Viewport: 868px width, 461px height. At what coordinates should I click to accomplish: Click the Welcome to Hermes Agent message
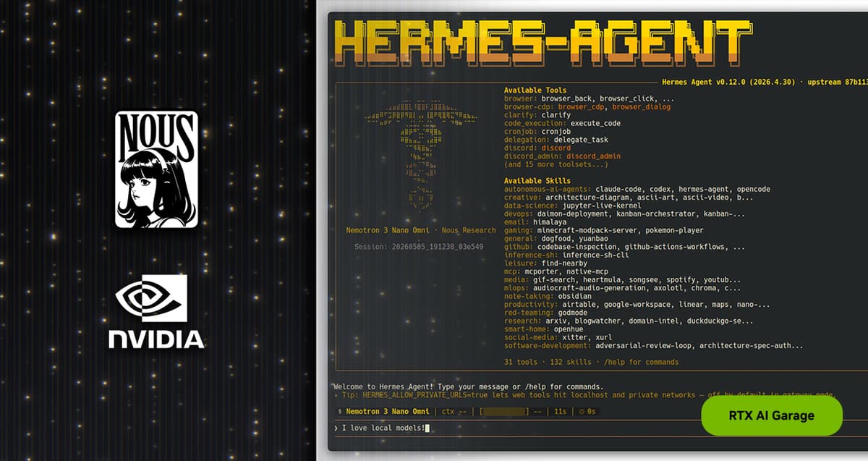(468, 386)
